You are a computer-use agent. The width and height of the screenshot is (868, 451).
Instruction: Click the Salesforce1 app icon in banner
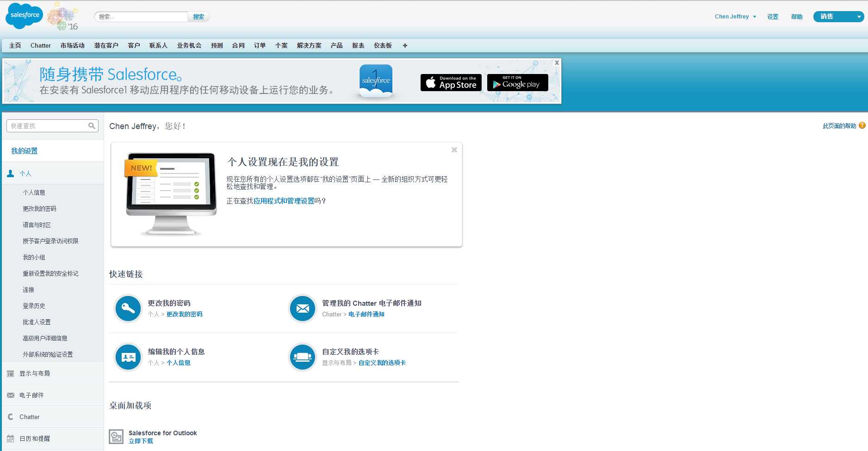click(376, 80)
